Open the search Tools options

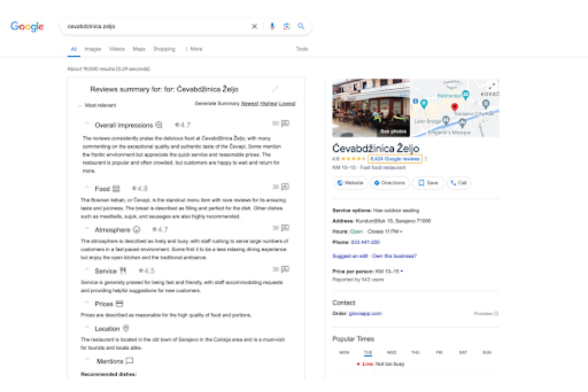tap(302, 49)
